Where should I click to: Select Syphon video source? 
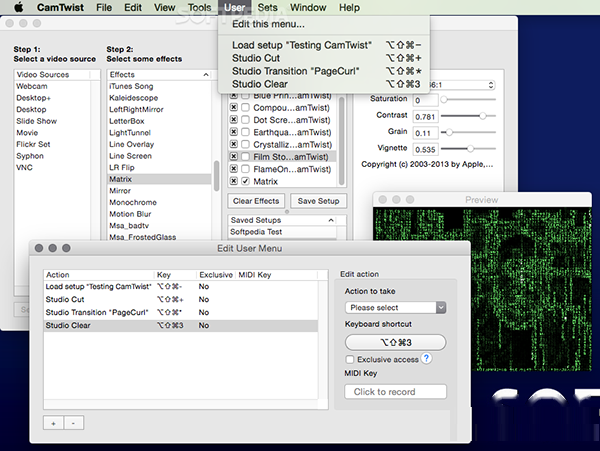point(53,156)
